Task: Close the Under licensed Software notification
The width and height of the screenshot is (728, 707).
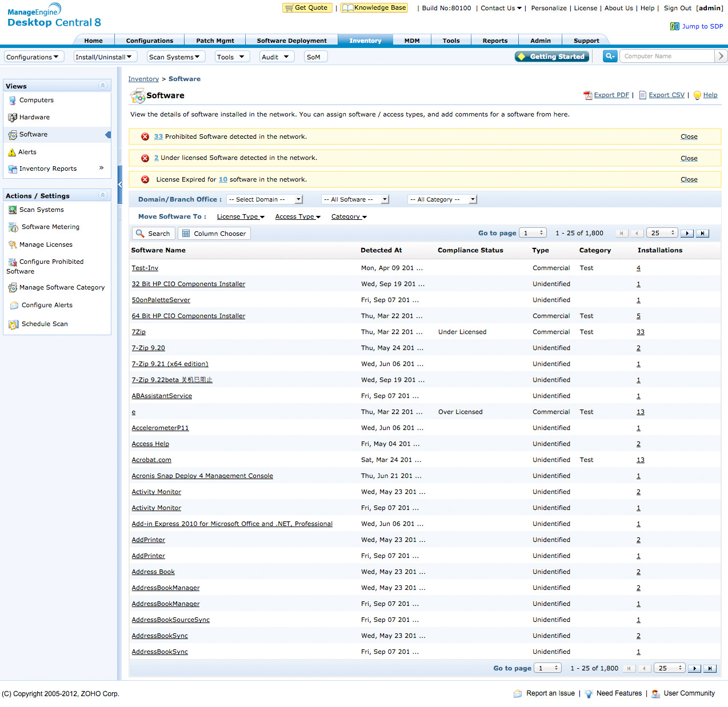Action: click(x=689, y=158)
